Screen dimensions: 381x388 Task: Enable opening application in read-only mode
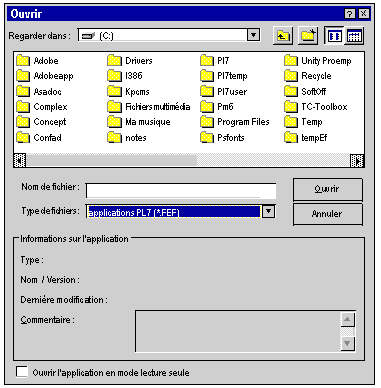tap(22, 372)
